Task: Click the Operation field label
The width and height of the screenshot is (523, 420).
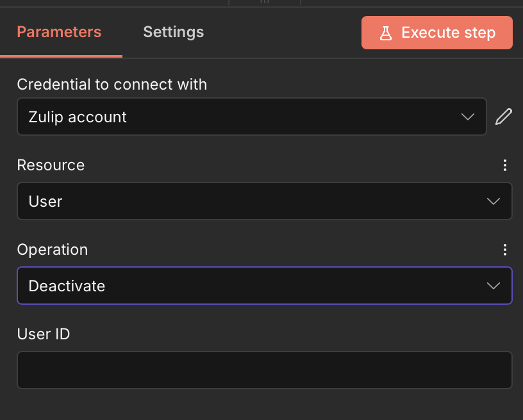Action: point(53,250)
